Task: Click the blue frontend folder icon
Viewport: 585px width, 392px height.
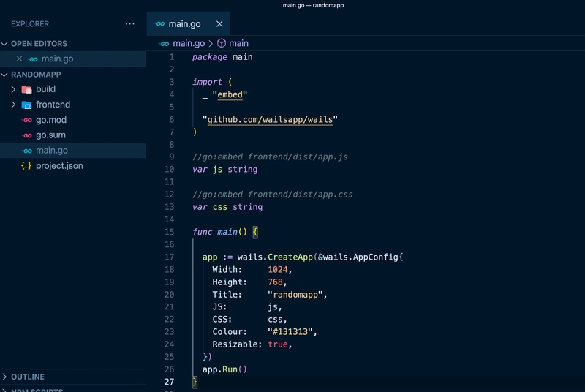Action: pos(26,105)
